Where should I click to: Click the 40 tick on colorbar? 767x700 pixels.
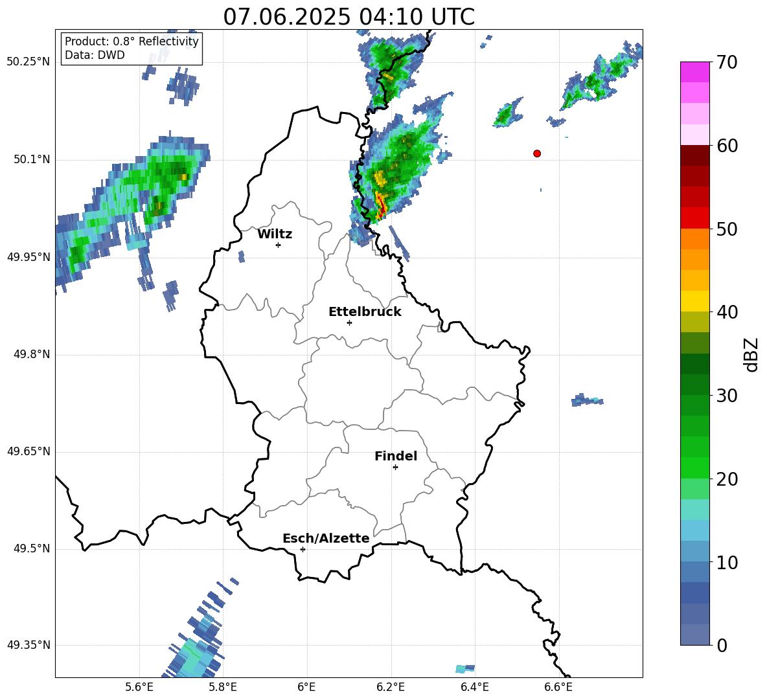[x=727, y=312]
